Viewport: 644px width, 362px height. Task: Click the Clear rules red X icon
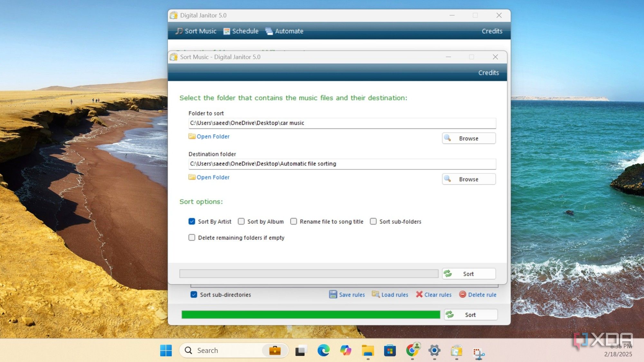419,294
